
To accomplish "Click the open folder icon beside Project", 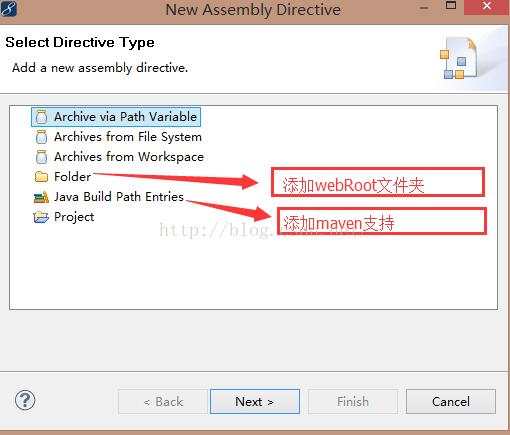I will pos(41,217).
